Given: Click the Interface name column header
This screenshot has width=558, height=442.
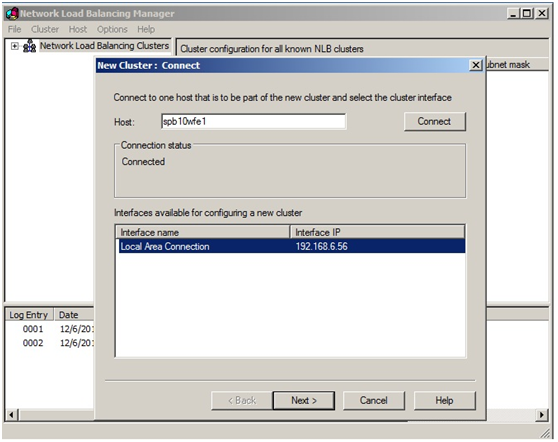Looking at the screenshot, I should pyautogui.click(x=203, y=232).
